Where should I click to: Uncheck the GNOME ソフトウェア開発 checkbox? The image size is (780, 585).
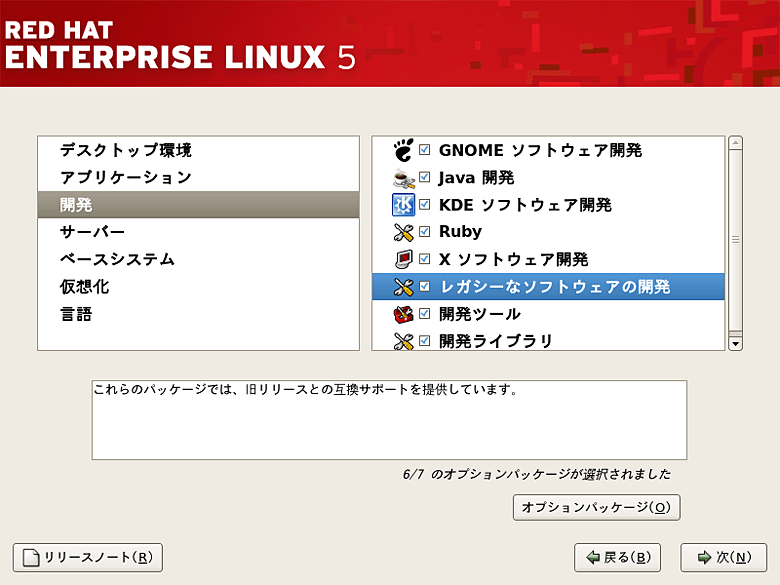(425, 150)
